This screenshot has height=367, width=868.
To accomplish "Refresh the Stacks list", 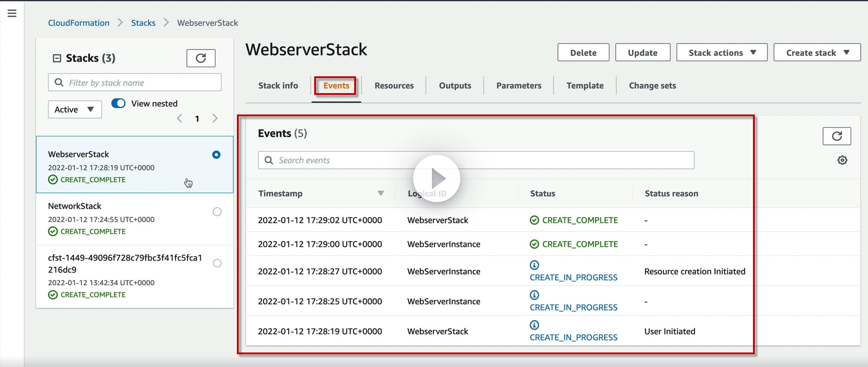I will click(x=201, y=58).
